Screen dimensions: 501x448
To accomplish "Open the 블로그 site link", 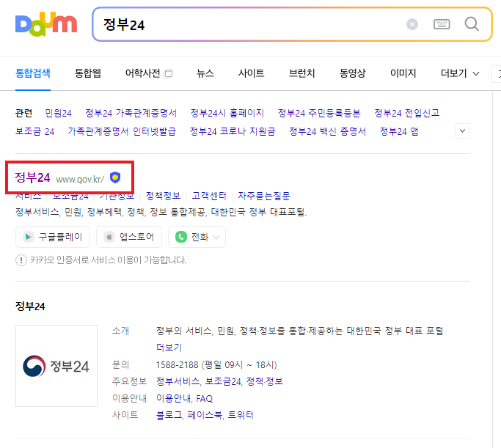I will (x=169, y=415).
